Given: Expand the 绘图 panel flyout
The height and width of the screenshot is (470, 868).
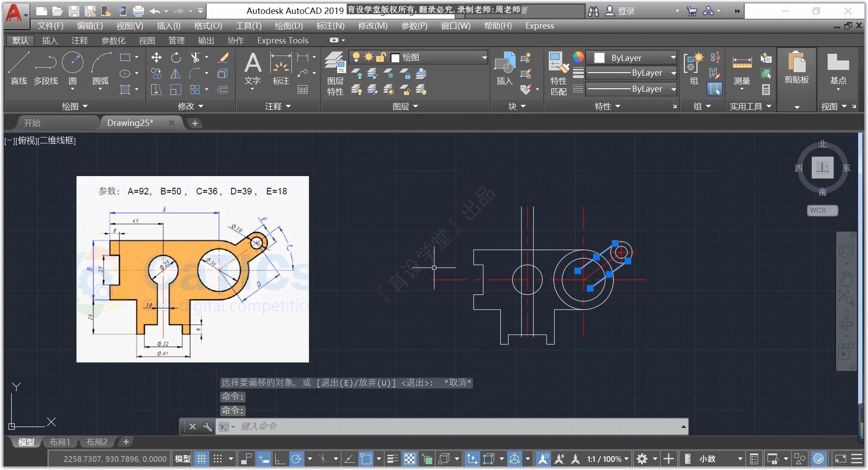Looking at the screenshot, I should pos(75,106).
